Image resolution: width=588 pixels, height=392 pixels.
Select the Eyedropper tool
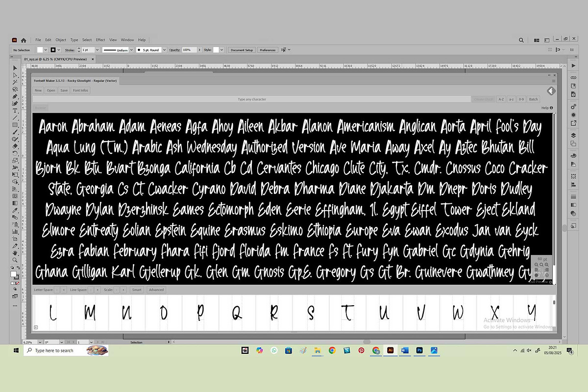(15, 210)
